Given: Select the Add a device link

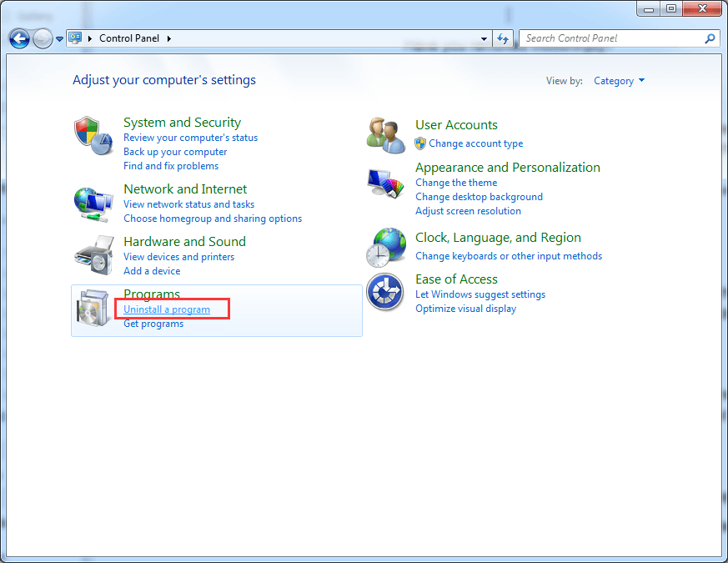Looking at the screenshot, I should [x=152, y=271].
